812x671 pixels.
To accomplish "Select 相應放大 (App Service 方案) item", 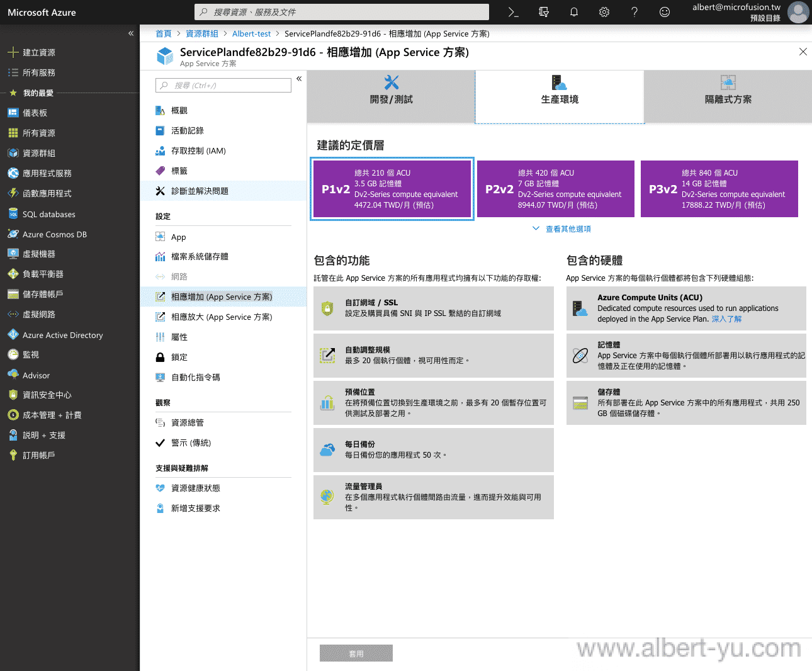I will coord(223,317).
